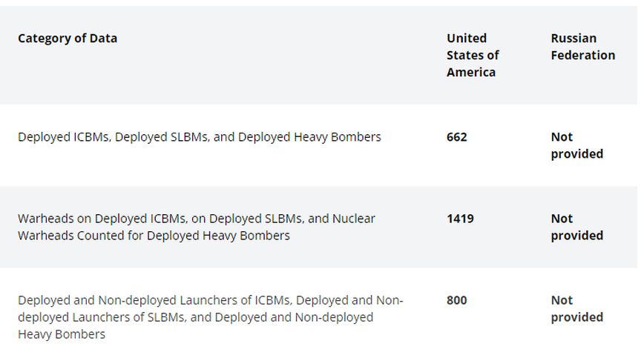Click the word "Federation" in the header
This screenshot has width=644, height=352.
click(x=582, y=55)
